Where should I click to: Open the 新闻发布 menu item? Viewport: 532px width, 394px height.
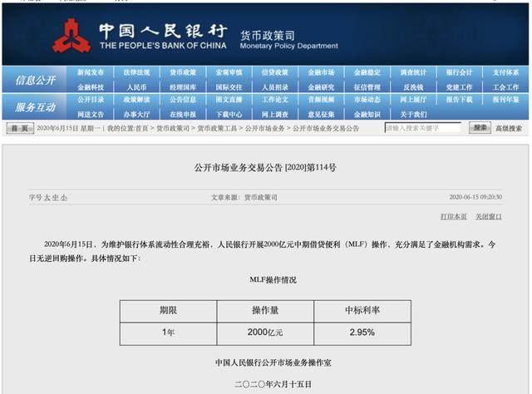pyautogui.click(x=91, y=72)
